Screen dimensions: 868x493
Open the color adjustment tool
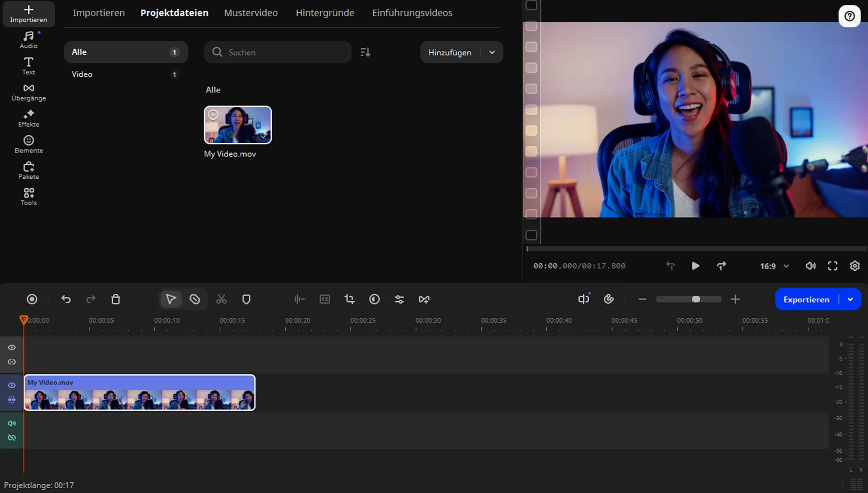[374, 299]
